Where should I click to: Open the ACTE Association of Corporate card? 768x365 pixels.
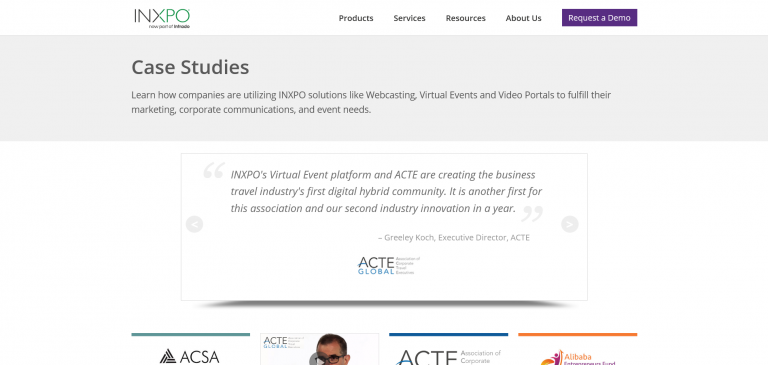[449, 350]
